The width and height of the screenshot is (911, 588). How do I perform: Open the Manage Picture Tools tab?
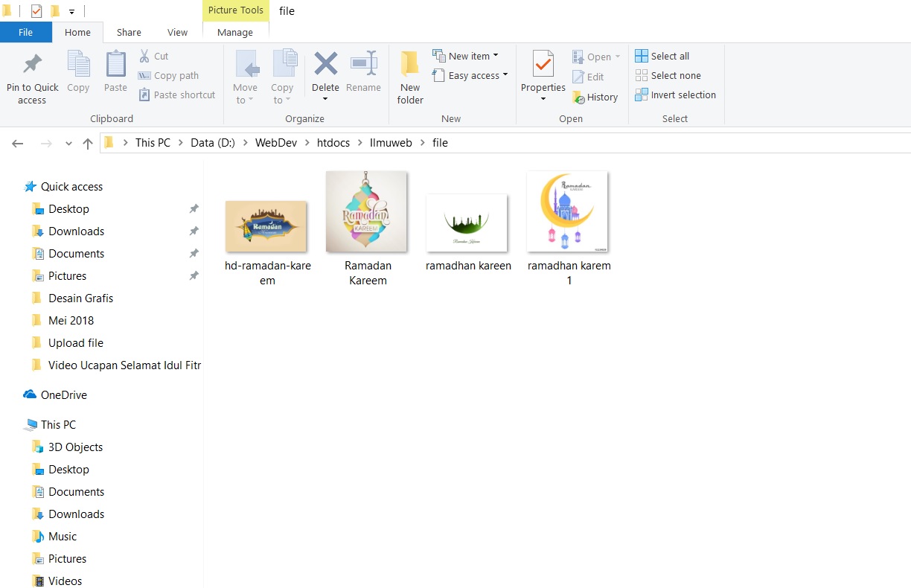pos(235,33)
